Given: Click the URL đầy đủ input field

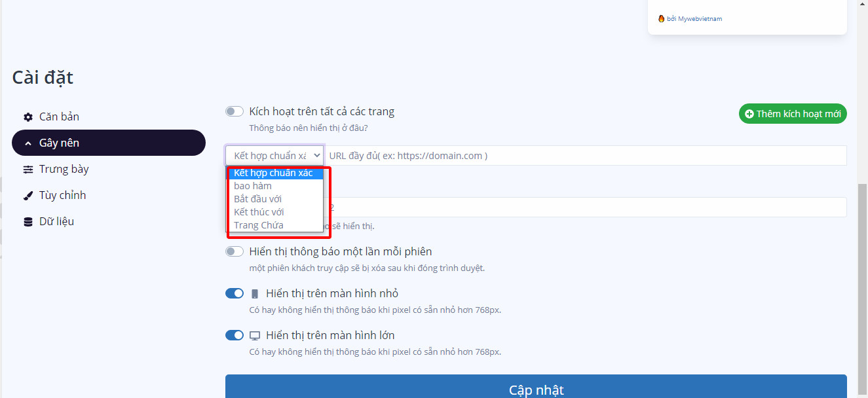Looking at the screenshot, I should click(x=586, y=156).
